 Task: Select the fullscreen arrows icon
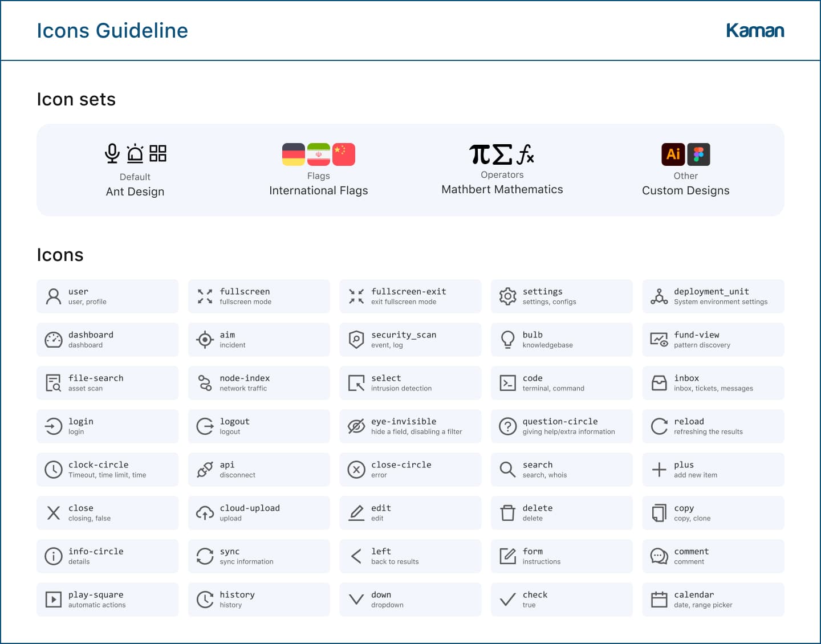[205, 296]
